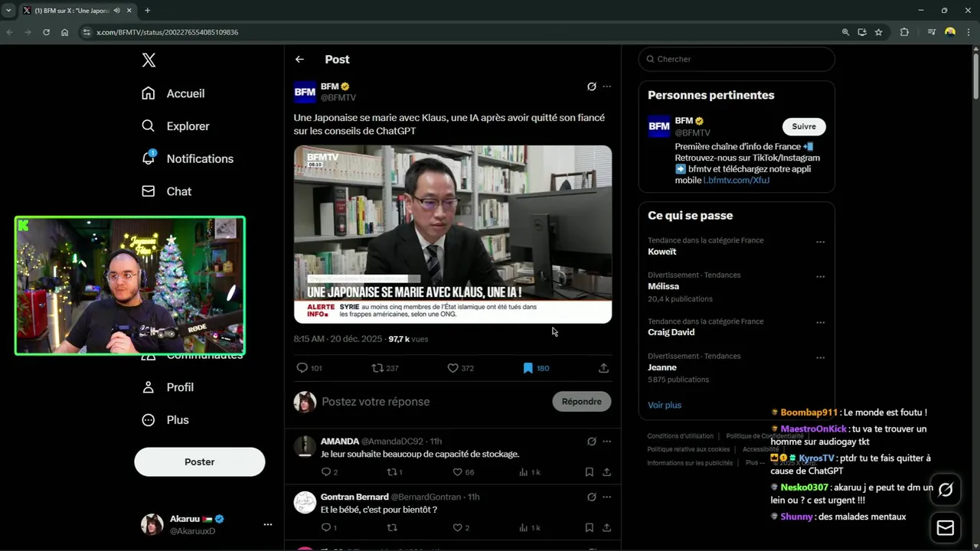Open the browser extensions puzzle icon
Image resolution: width=980 pixels, height=551 pixels.
click(904, 32)
